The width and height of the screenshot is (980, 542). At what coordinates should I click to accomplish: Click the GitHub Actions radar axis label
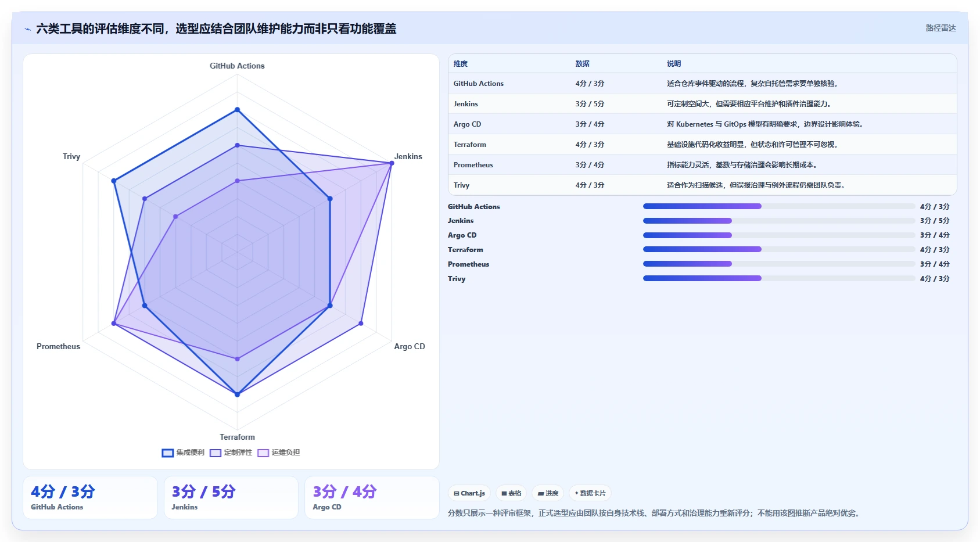click(x=237, y=66)
